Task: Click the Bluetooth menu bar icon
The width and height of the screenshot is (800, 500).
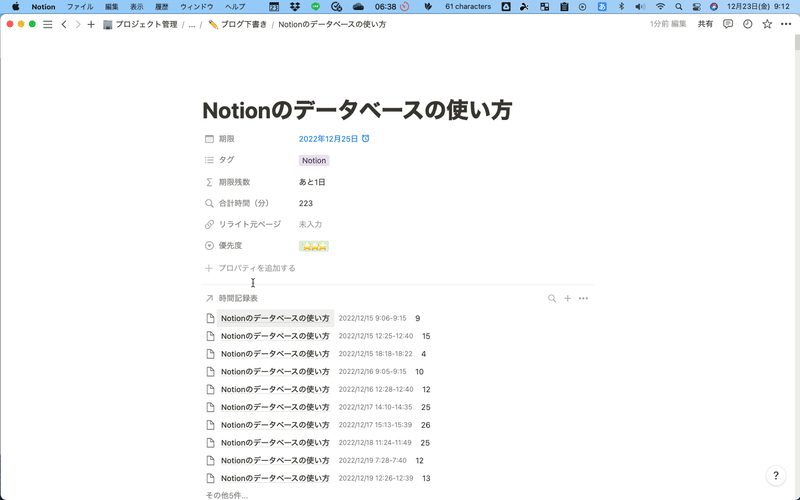Action: 621,7
